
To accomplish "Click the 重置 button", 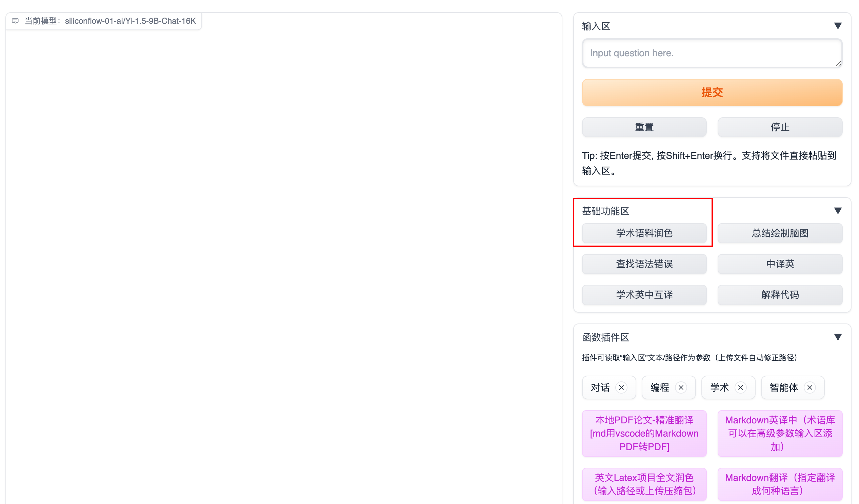I will pos(644,127).
